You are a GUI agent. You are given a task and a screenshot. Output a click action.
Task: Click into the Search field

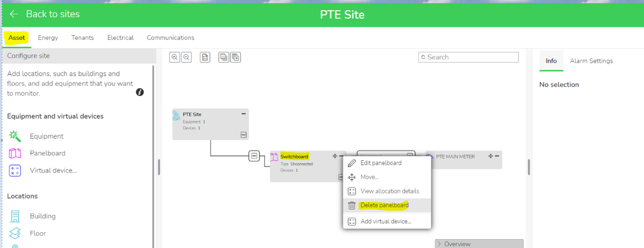click(468, 57)
